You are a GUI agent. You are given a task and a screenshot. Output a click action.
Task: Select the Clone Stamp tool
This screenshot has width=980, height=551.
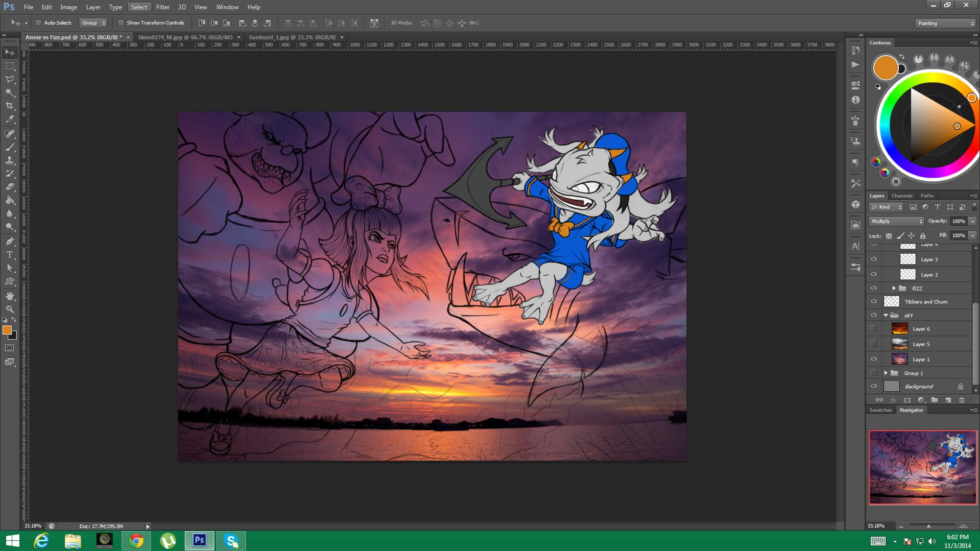click(x=10, y=160)
